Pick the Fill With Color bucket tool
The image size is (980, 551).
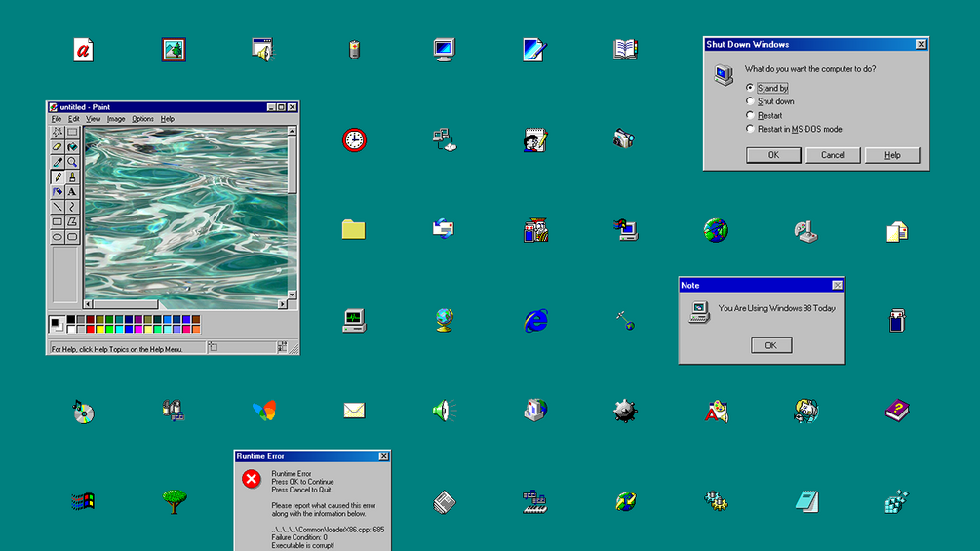[72, 147]
